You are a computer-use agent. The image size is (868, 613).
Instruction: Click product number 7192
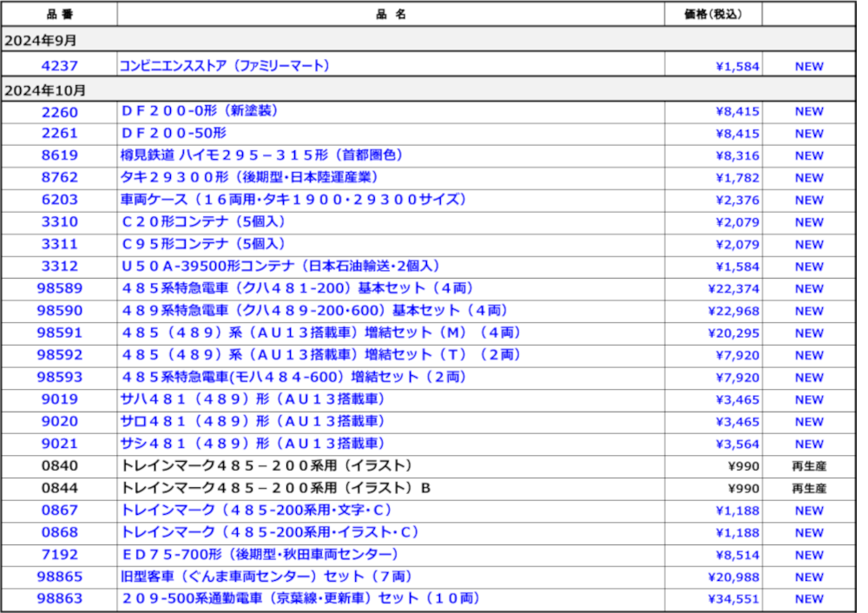[59, 554]
